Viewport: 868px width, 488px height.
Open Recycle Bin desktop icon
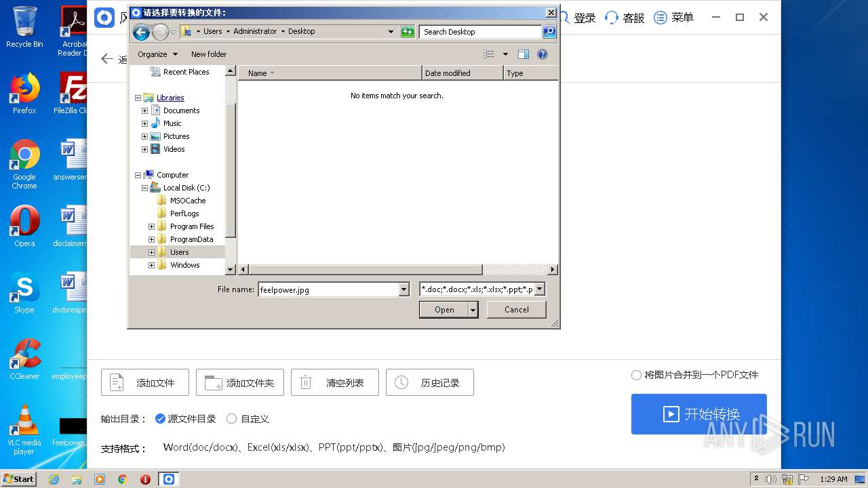24,27
